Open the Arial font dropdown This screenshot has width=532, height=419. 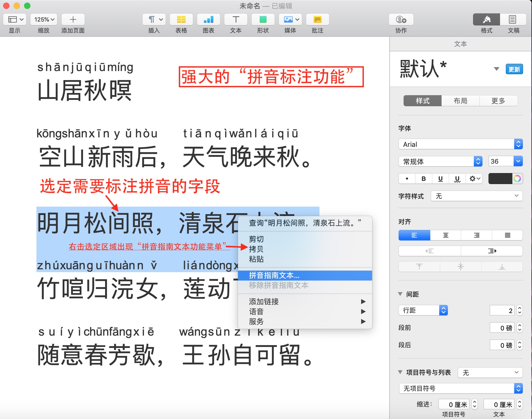coord(460,144)
